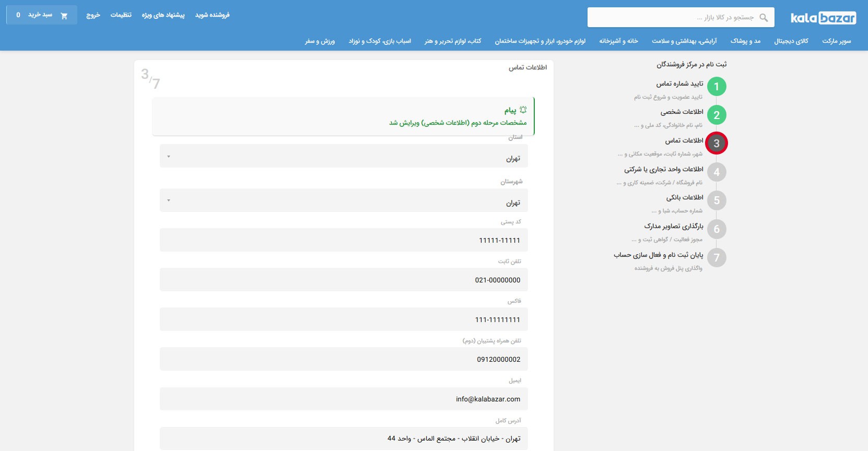Click the bell icon beside پیام
The image size is (868, 451).
pos(523,110)
